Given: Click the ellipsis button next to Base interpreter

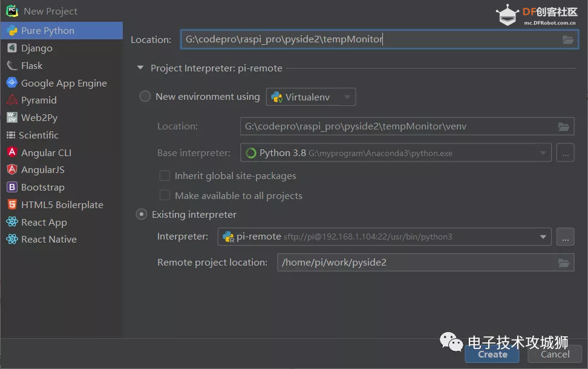Looking at the screenshot, I should pos(565,152).
